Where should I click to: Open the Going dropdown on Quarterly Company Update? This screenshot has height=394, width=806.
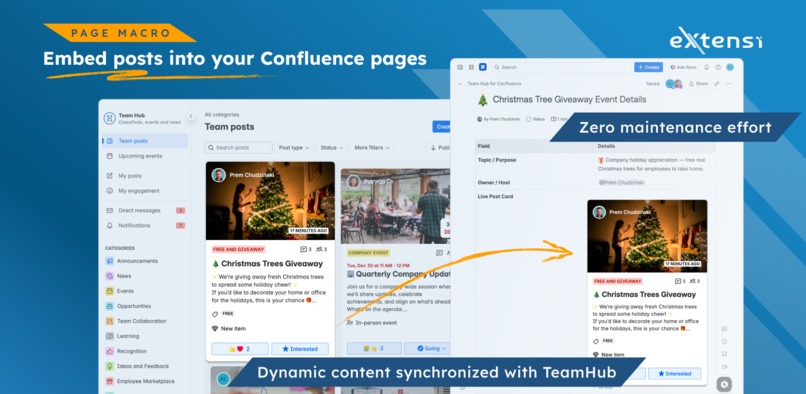coord(427,348)
